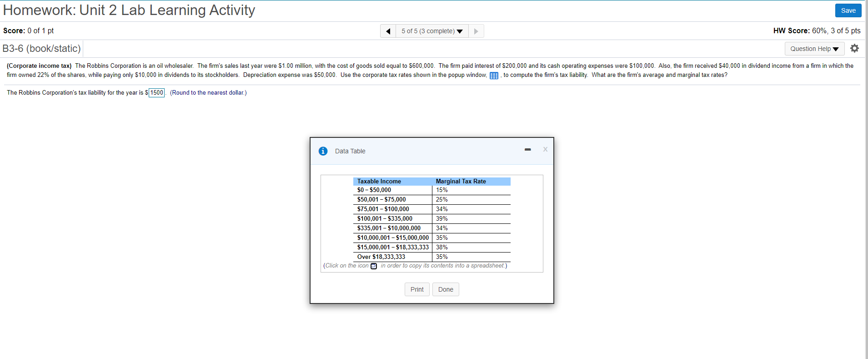Expand the Question Help menu

(814, 49)
